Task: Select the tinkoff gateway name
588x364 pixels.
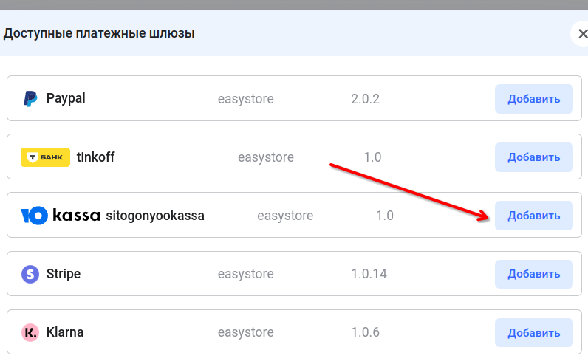Action: coord(95,157)
